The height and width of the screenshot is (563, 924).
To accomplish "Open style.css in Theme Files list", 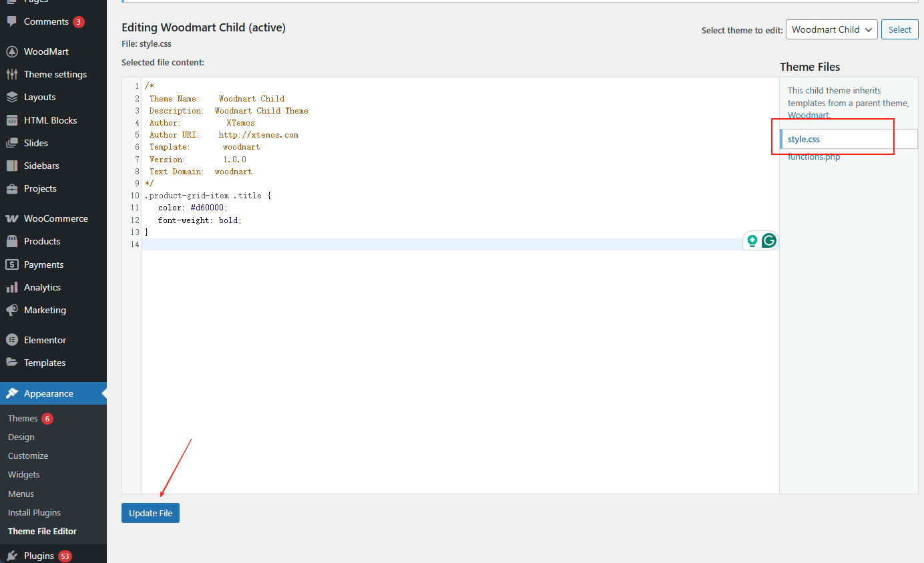I will pos(804,139).
